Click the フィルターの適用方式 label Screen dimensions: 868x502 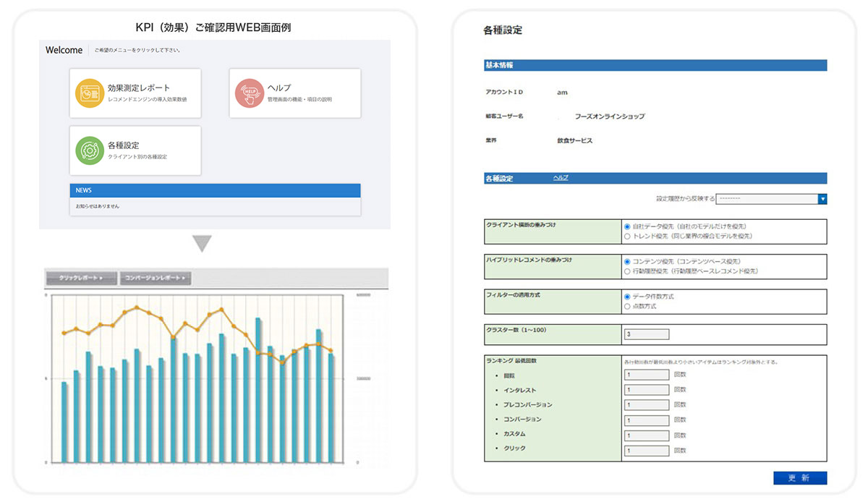(514, 294)
